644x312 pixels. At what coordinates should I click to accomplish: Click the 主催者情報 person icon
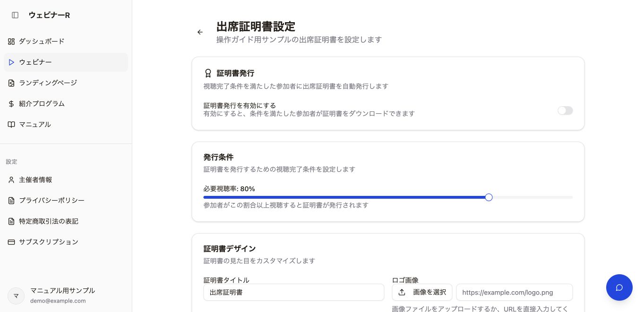point(11,180)
